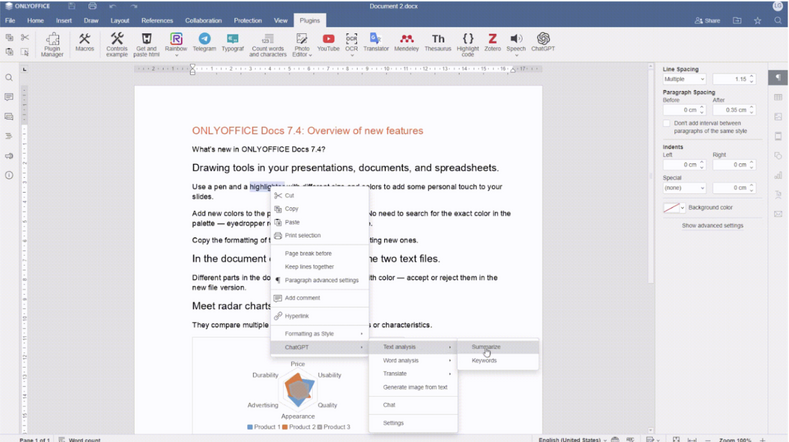Open the Chat panel in left sidebar
This screenshot has width=789, height=442.
pyautogui.click(x=9, y=117)
